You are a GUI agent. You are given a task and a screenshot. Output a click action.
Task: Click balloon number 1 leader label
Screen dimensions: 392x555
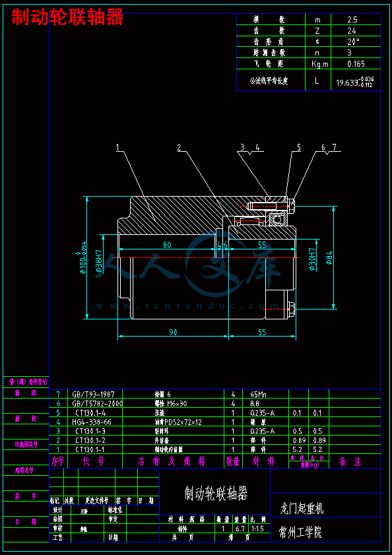point(117,148)
